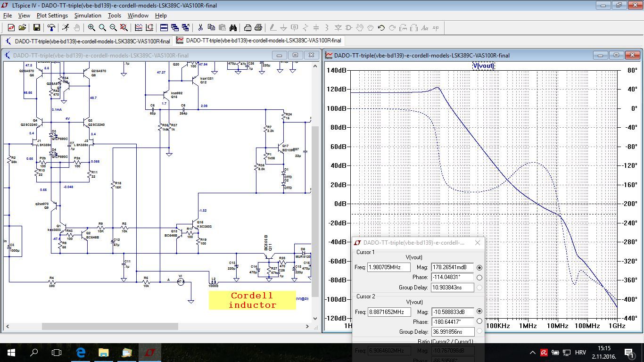Click Cursor 2 Phase value field
644x362 pixels.
[x=452, y=321]
